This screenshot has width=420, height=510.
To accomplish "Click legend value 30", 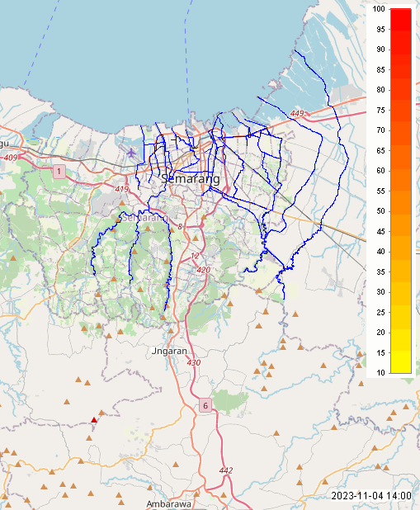I will click(381, 292).
